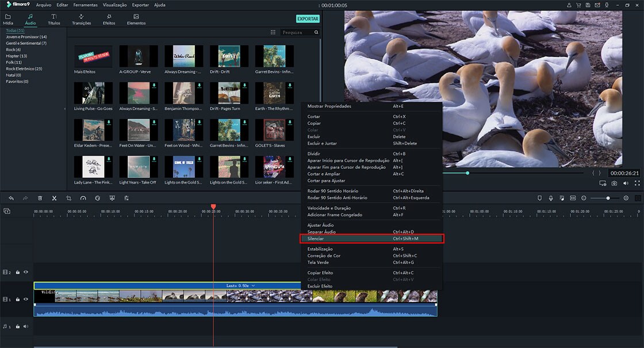This screenshot has height=348, width=644.
Task: Add a marker with the shield icon
Action: (x=540, y=198)
